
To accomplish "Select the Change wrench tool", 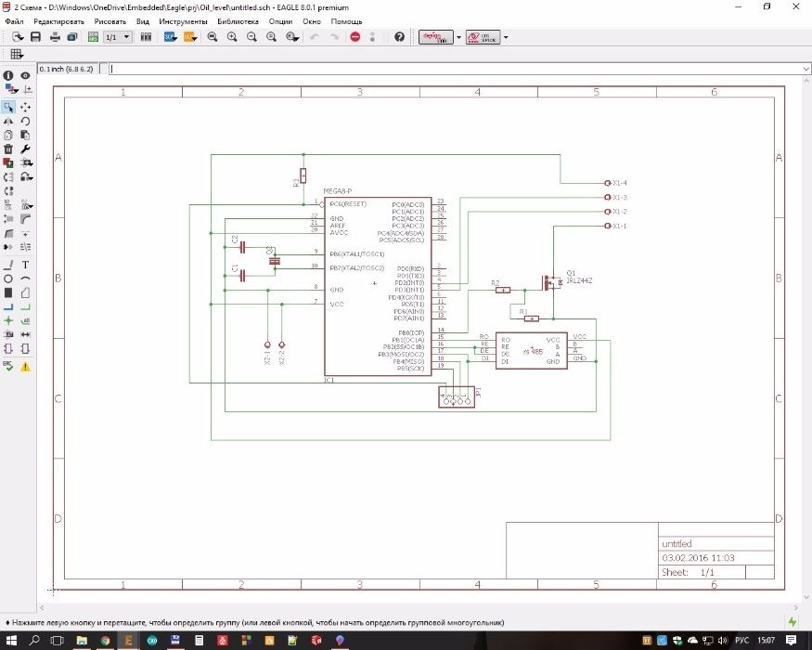I will [x=25, y=149].
